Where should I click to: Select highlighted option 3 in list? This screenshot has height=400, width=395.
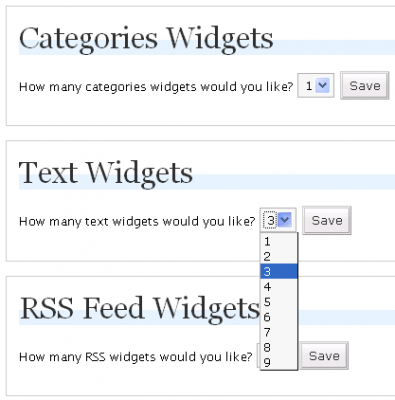[x=279, y=271]
